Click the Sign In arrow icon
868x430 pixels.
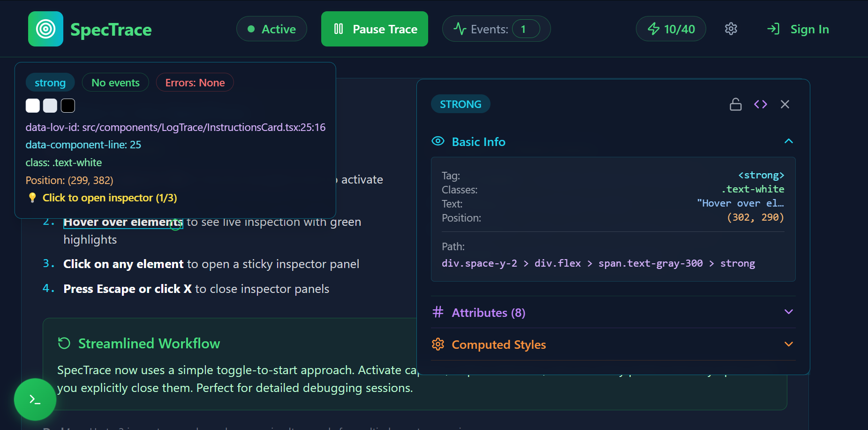click(773, 29)
